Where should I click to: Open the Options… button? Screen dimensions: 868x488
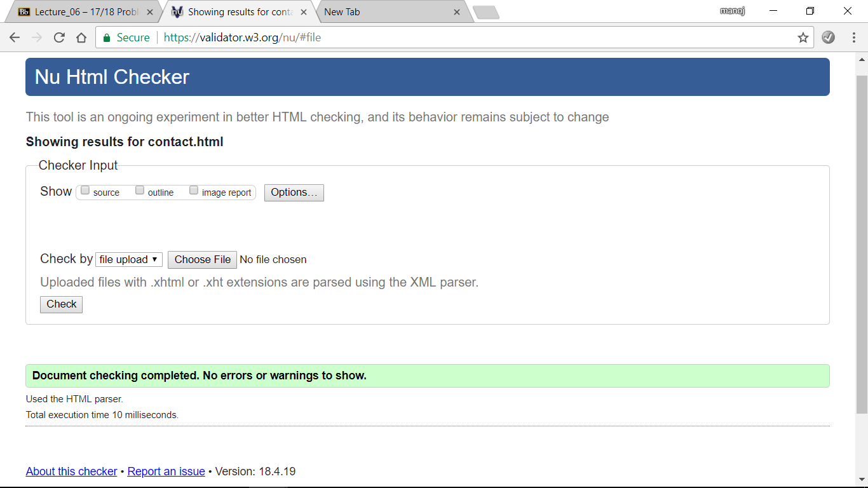[294, 193]
